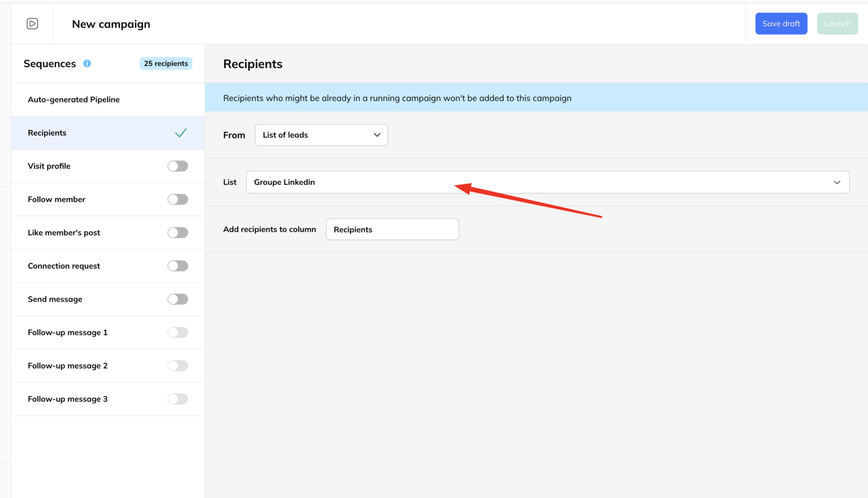Image resolution: width=868 pixels, height=498 pixels.
Task: Click the Add recipients to column field
Action: 392,229
